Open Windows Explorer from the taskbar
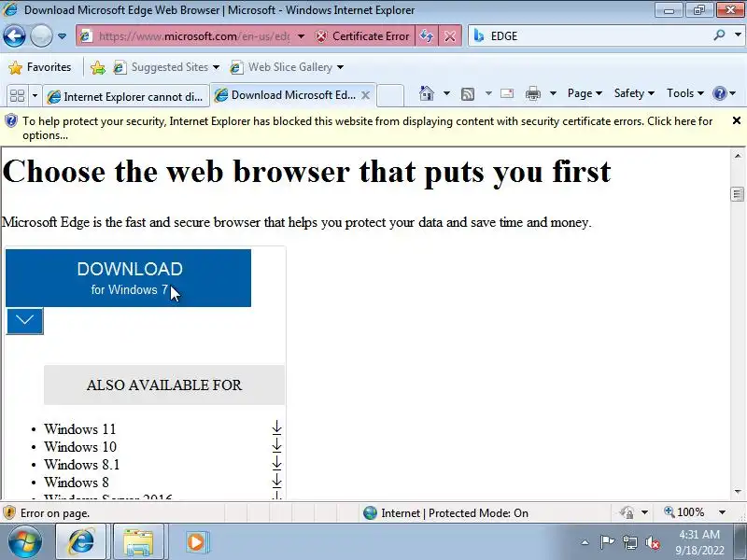The image size is (747, 560). point(138,542)
